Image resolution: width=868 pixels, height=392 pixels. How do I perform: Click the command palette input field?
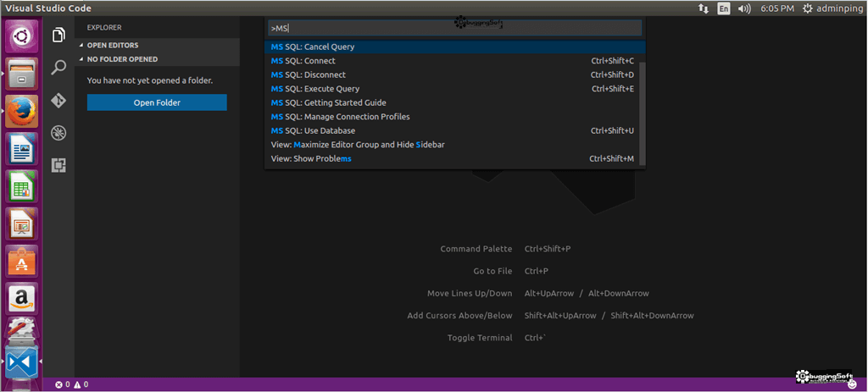pyautogui.click(x=454, y=28)
